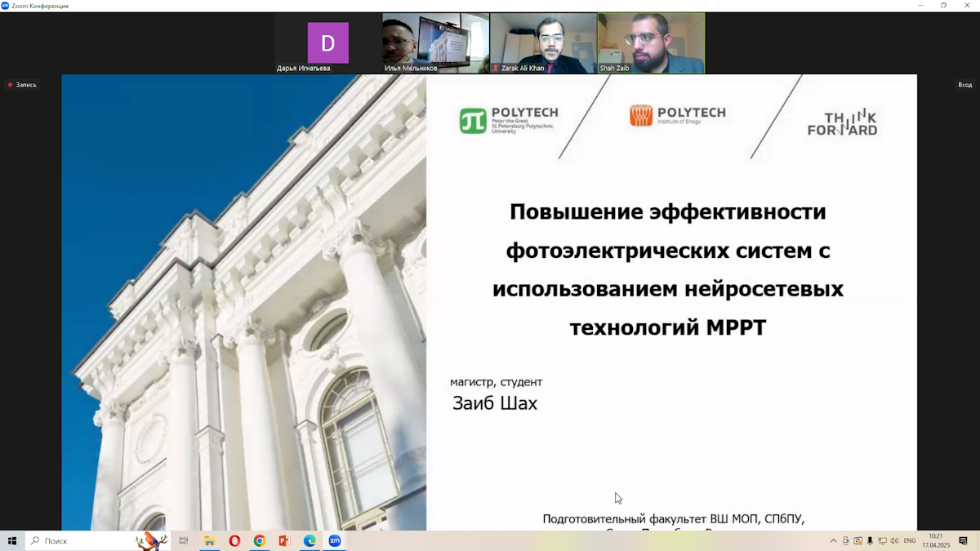Screen dimensions: 980x551
Task: Restore down the Zoom window
Action: point(944,5)
